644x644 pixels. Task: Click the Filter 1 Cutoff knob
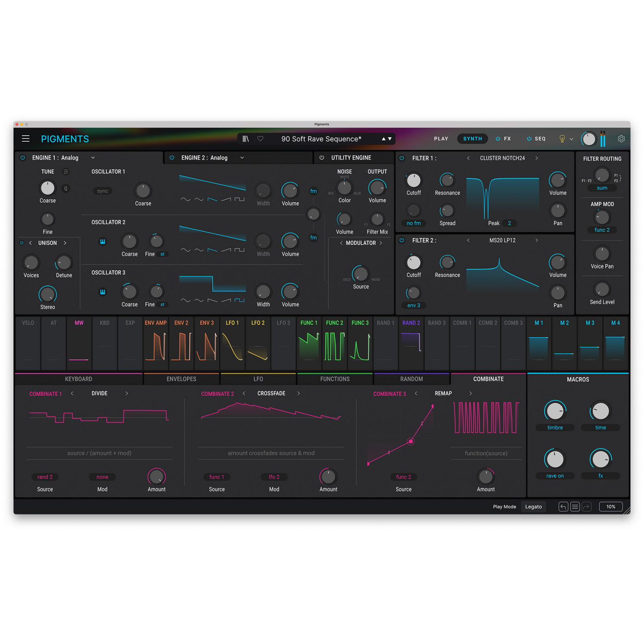(414, 180)
